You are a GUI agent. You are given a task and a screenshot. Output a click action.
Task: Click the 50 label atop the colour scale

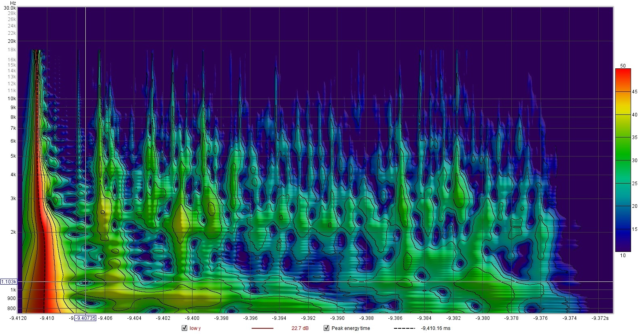pos(623,66)
